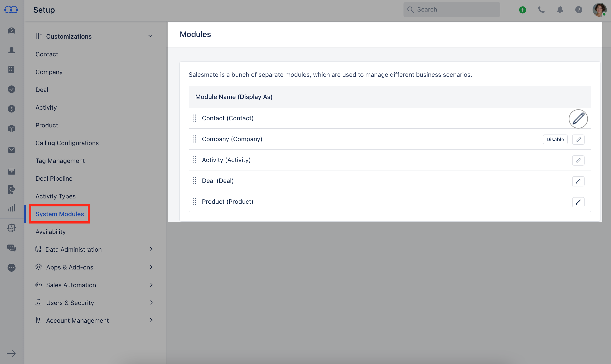Disable the Company module
Screen dimensions: 611x364
point(555,140)
